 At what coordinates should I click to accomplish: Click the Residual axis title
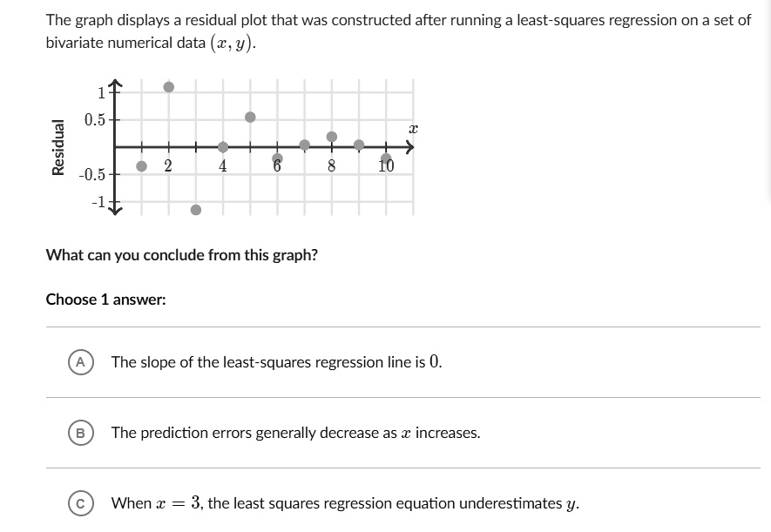tap(58, 145)
